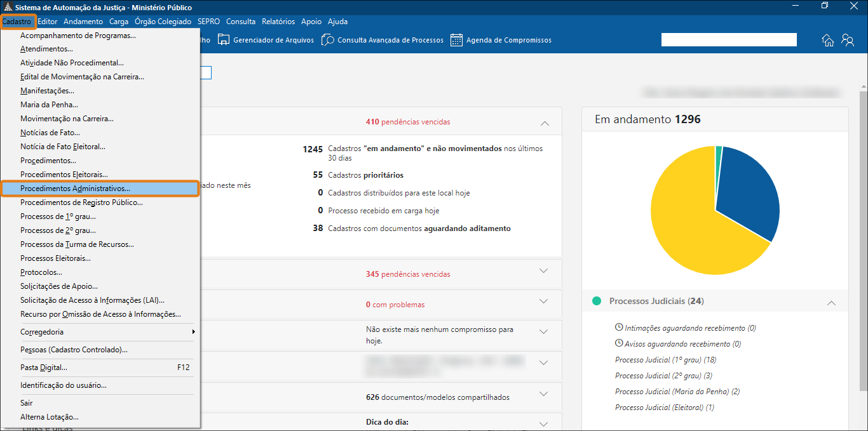This screenshot has width=868, height=431.
Task: Click the 38 Cadastros aguardando aditamento line
Action: (412, 229)
